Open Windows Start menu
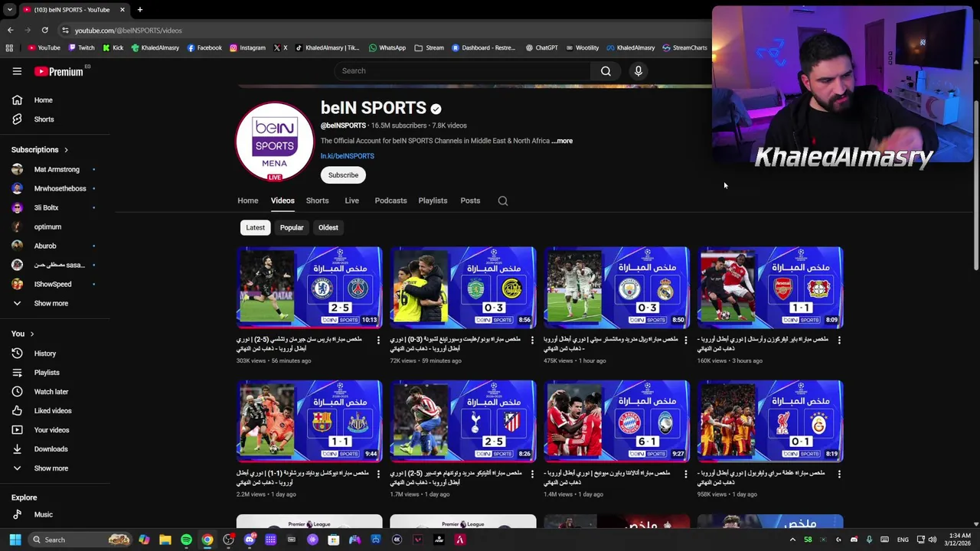Image resolution: width=980 pixels, height=551 pixels. tap(15, 540)
